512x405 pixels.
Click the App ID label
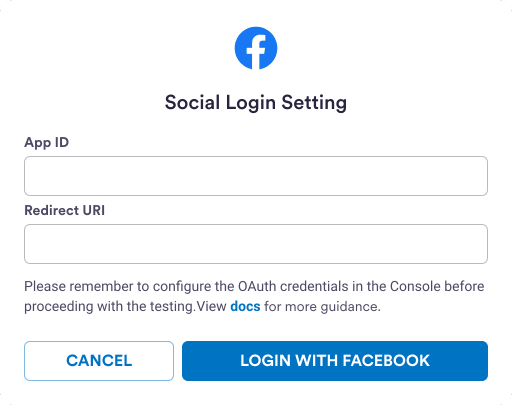tap(47, 143)
